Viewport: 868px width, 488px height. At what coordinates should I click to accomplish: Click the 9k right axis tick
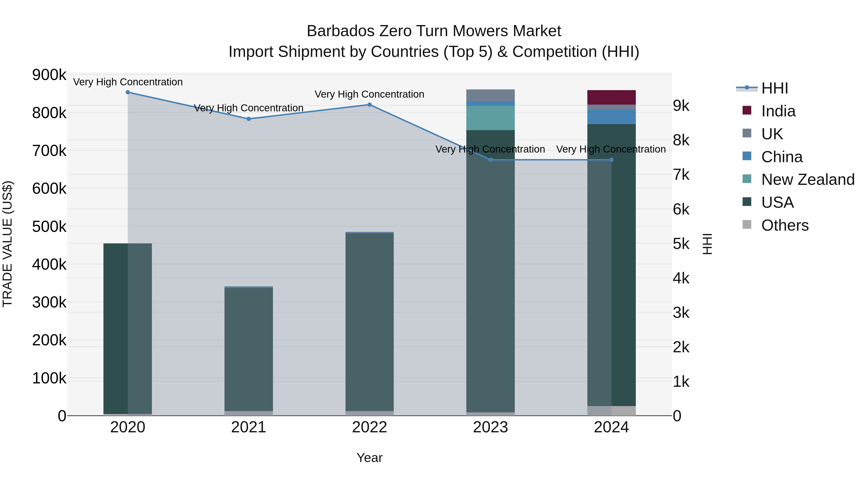click(681, 106)
